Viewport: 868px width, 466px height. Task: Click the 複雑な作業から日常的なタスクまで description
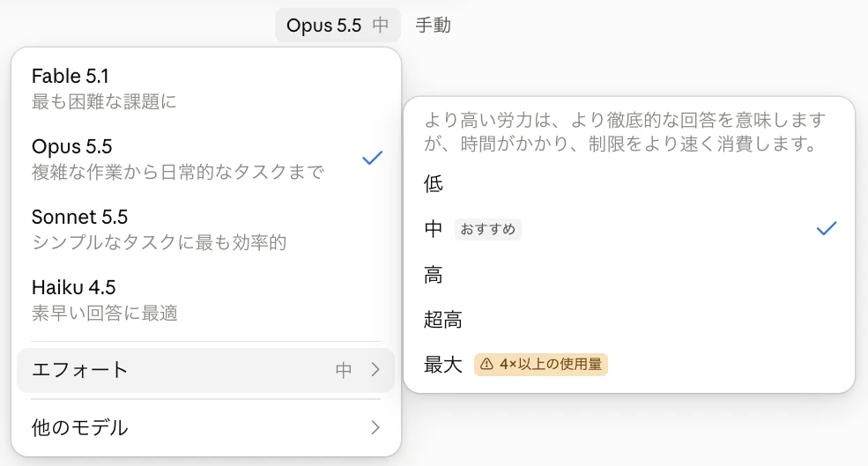click(x=178, y=172)
